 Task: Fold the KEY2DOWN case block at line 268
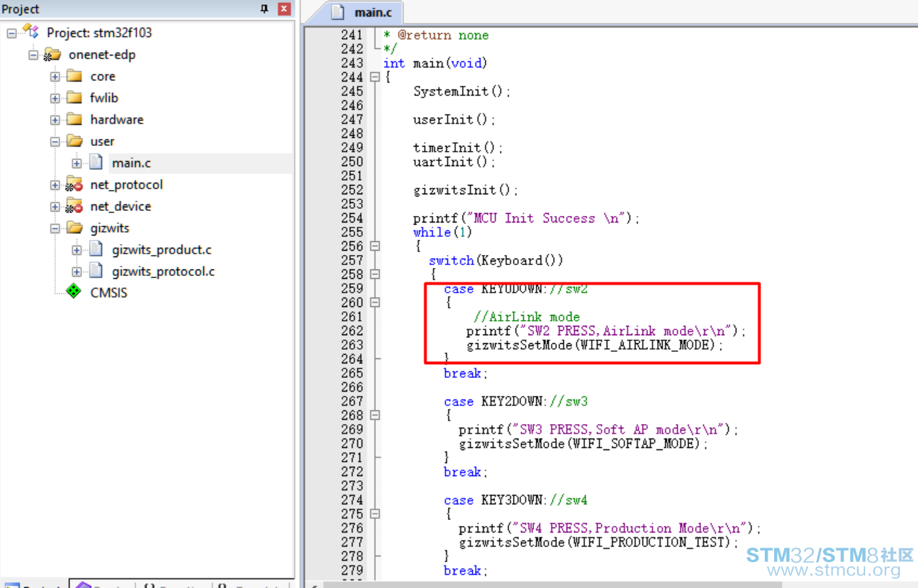coord(374,415)
